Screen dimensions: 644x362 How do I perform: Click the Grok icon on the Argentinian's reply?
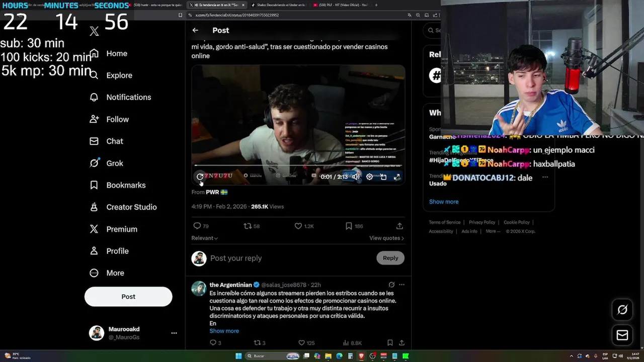tap(391, 285)
